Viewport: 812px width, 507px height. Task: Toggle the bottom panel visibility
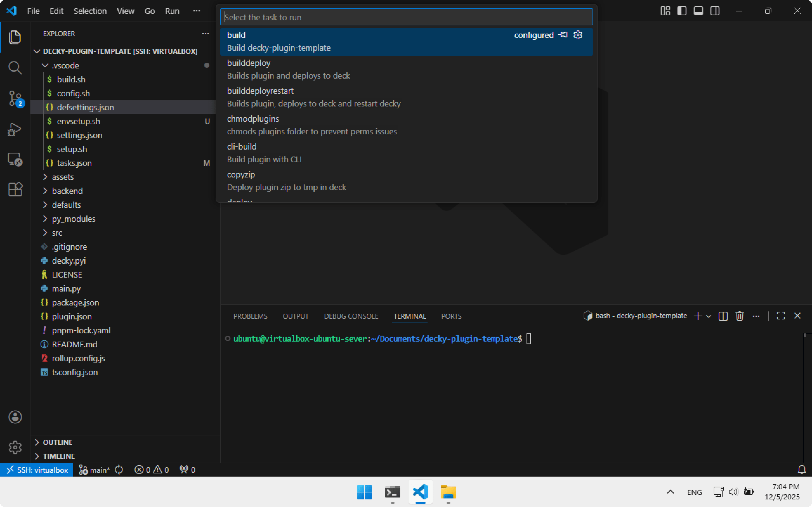coord(698,11)
